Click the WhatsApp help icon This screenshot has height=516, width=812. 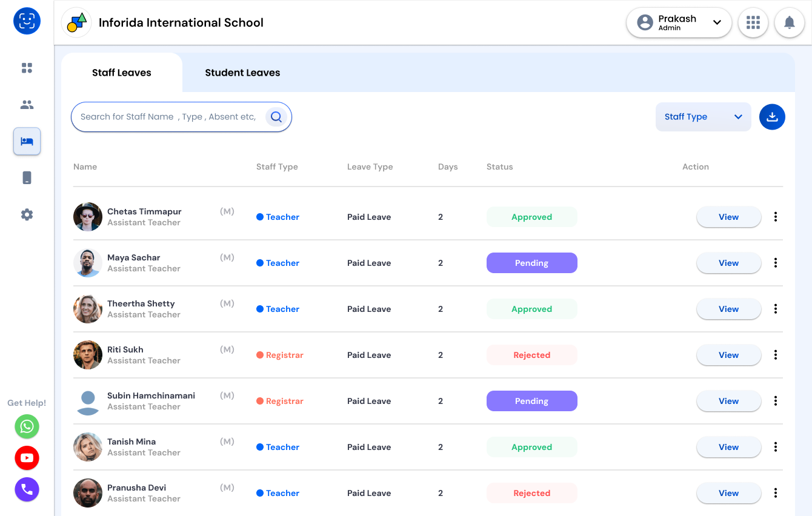point(27,426)
